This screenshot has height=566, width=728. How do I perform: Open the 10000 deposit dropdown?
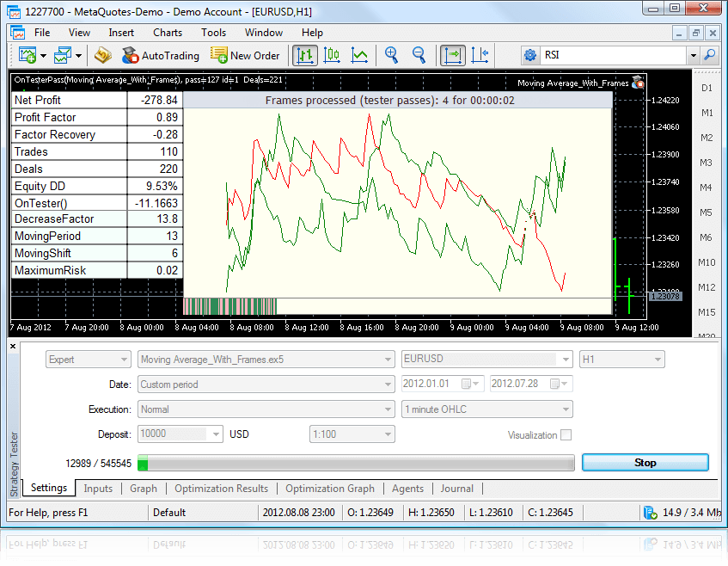coord(180,434)
